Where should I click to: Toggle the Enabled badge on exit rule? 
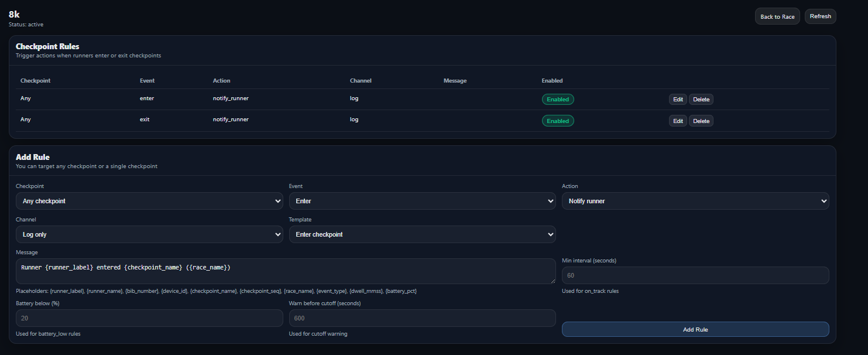click(557, 121)
